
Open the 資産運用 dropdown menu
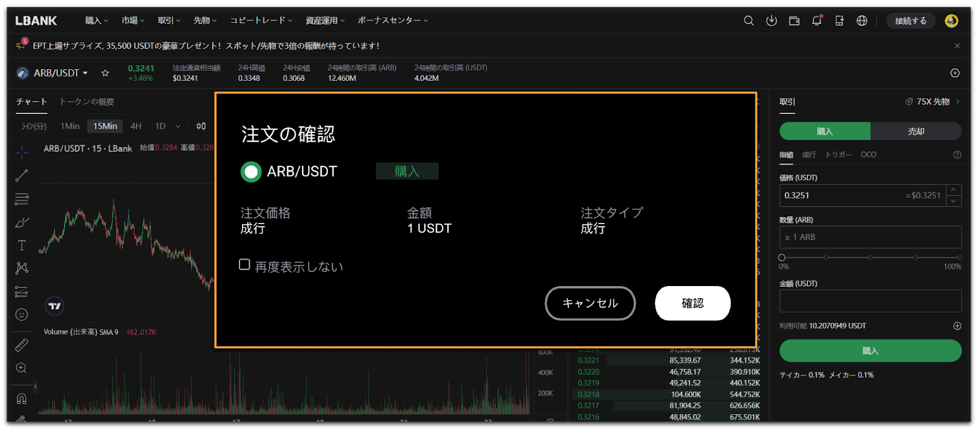325,21
